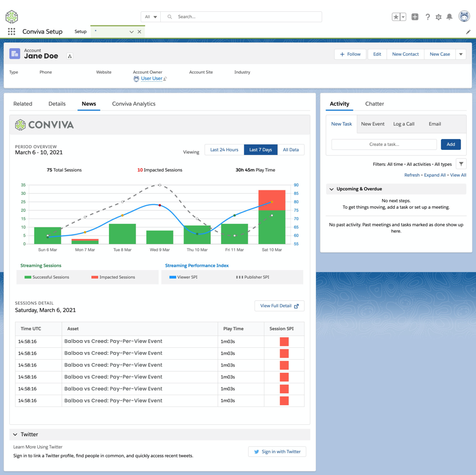Click the first row red Session SPI square

[x=284, y=342]
